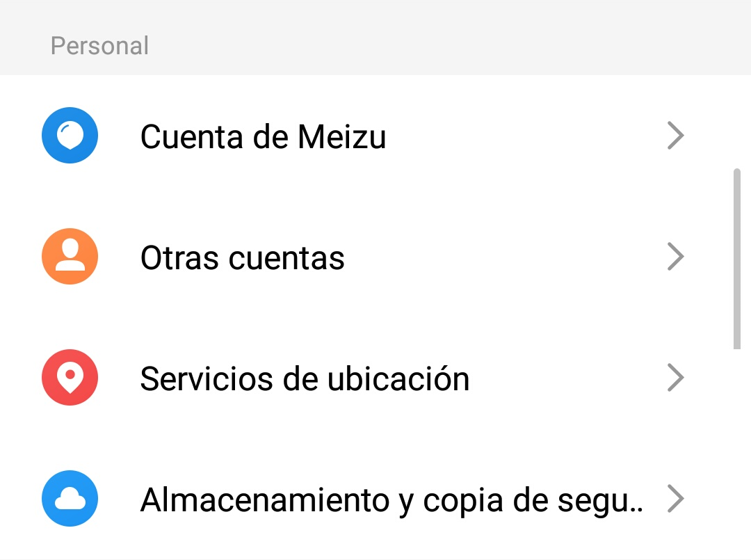Click the vertical scrollbar thumb
This screenshot has height=560, width=751.
737,257
